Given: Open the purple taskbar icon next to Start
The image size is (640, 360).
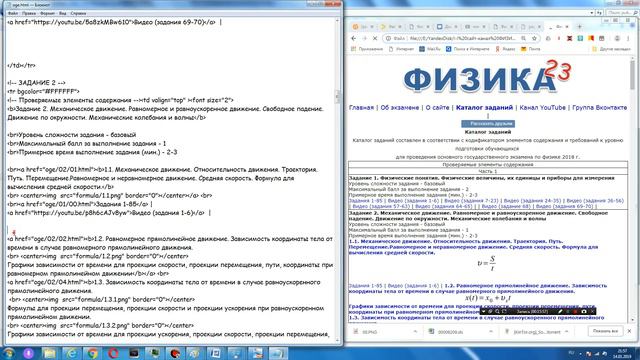Looking at the screenshot, I should point(29,353).
